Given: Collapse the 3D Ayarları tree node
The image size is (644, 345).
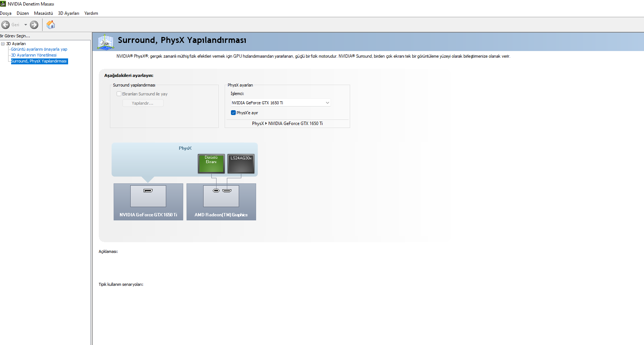Looking at the screenshot, I should tap(3, 44).
